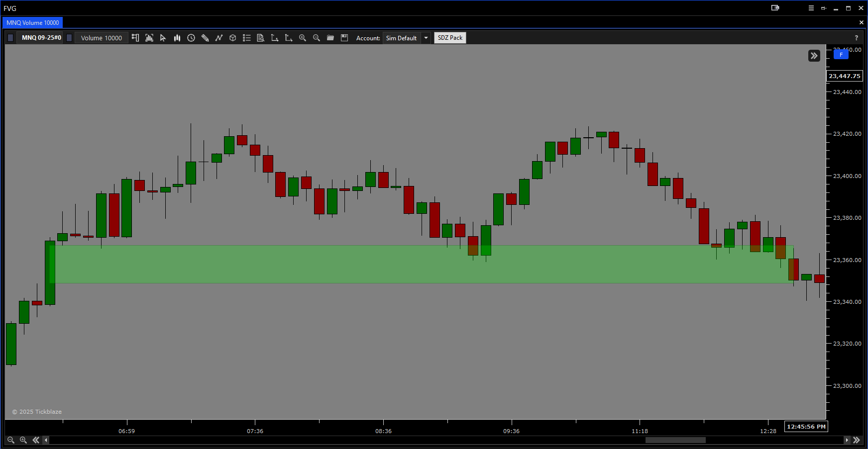Click the 06:59 time axis label
The image size is (868, 449).
pyautogui.click(x=127, y=431)
